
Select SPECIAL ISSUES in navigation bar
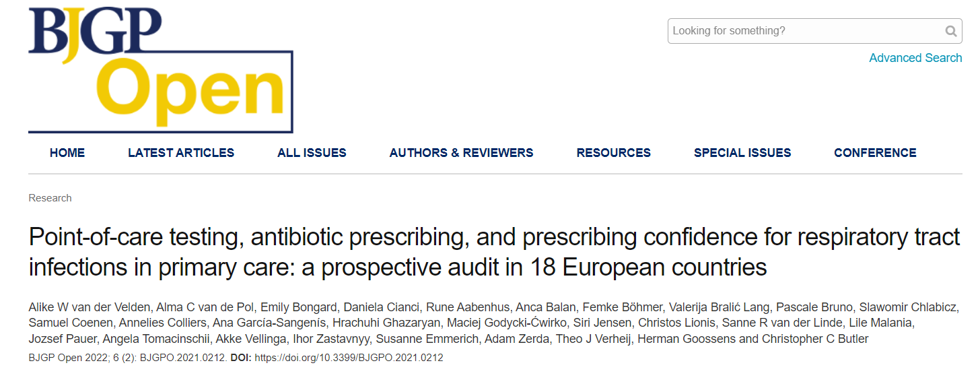click(742, 153)
